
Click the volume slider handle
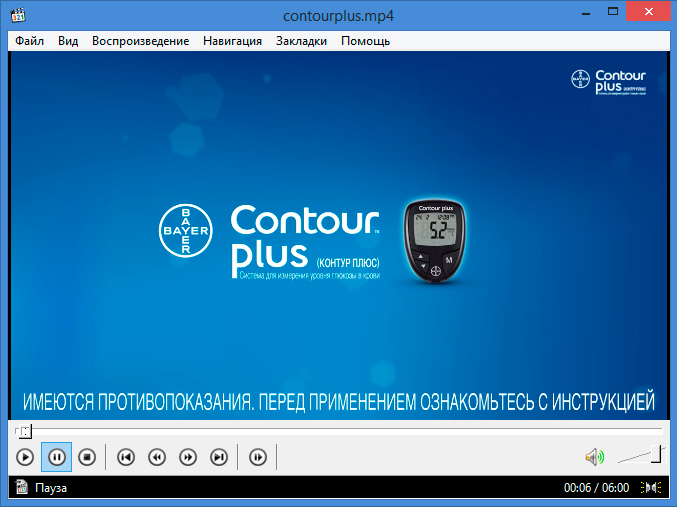(656, 454)
